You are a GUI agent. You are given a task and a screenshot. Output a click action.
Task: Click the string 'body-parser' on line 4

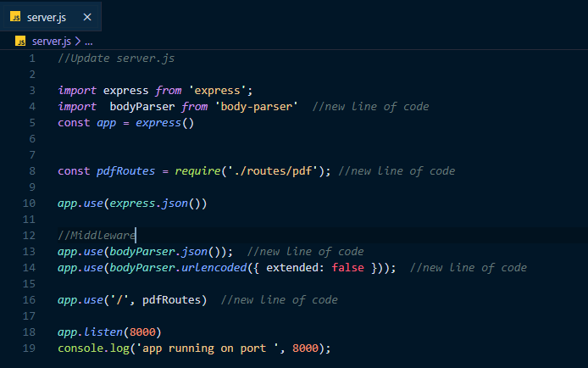[x=257, y=107]
